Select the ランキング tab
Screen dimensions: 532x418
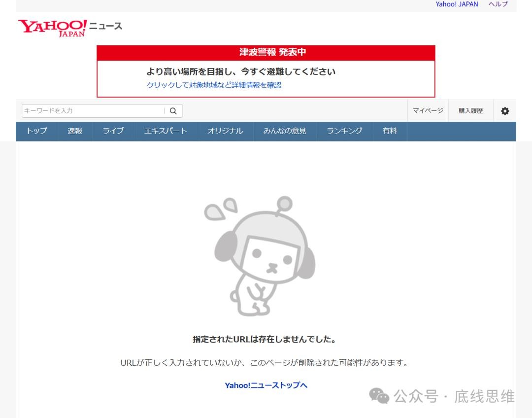pyautogui.click(x=344, y=131)
